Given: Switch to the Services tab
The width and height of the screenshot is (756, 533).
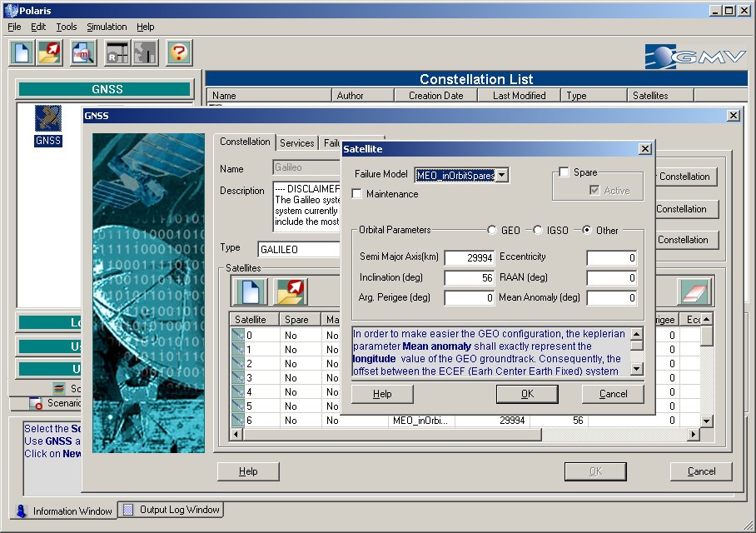Looking at the screenshot, I should click(x=297, y=142).
